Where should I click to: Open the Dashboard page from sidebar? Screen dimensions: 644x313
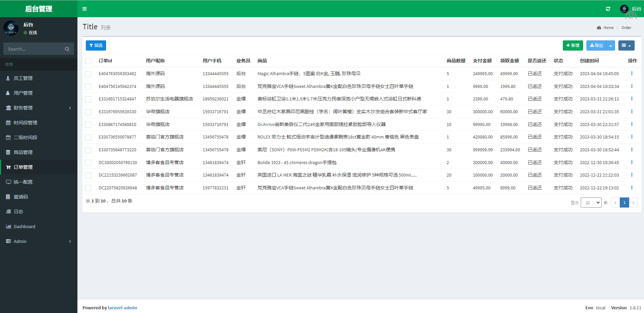coord(24,226)
